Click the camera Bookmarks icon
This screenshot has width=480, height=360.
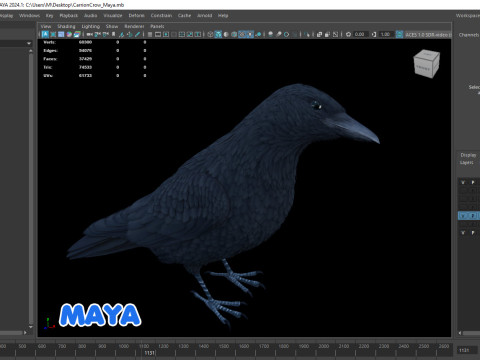pyautogui.click(x=114, y=34)
